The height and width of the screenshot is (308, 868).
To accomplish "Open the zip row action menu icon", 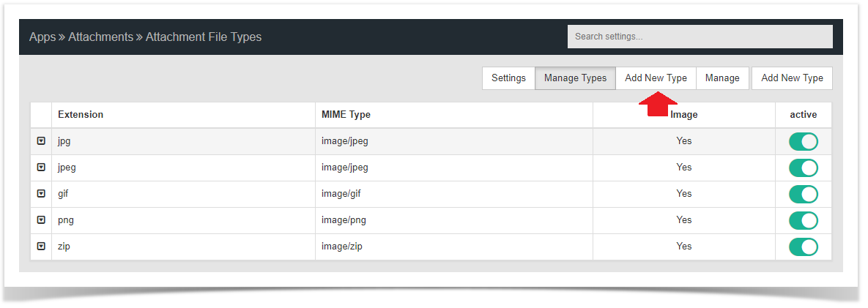I will (x=41, y=246).
